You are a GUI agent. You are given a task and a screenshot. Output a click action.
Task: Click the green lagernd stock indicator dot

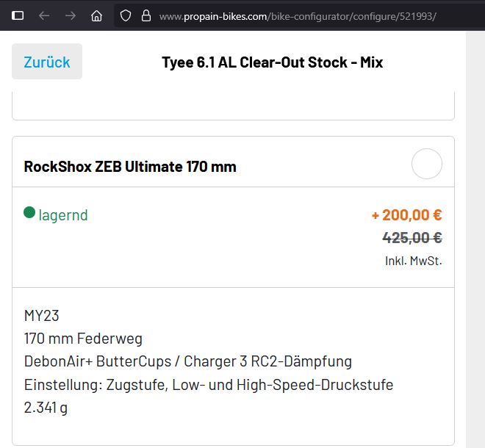[x=29, y=213]
